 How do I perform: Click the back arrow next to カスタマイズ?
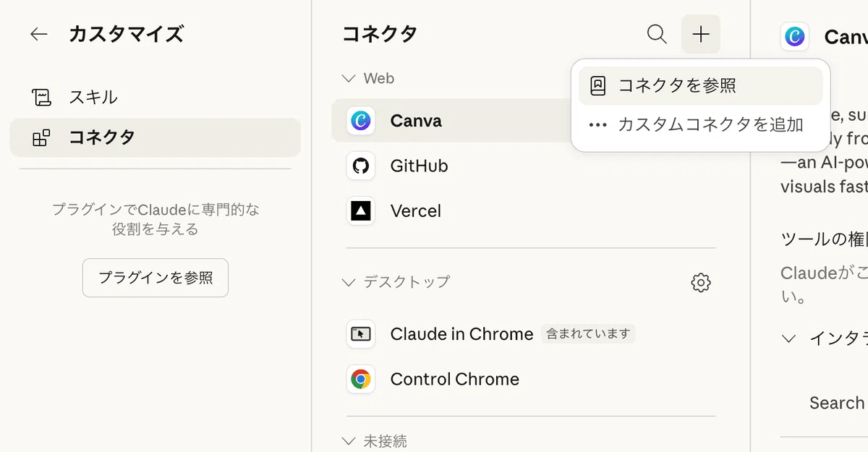tap(39, 34)
